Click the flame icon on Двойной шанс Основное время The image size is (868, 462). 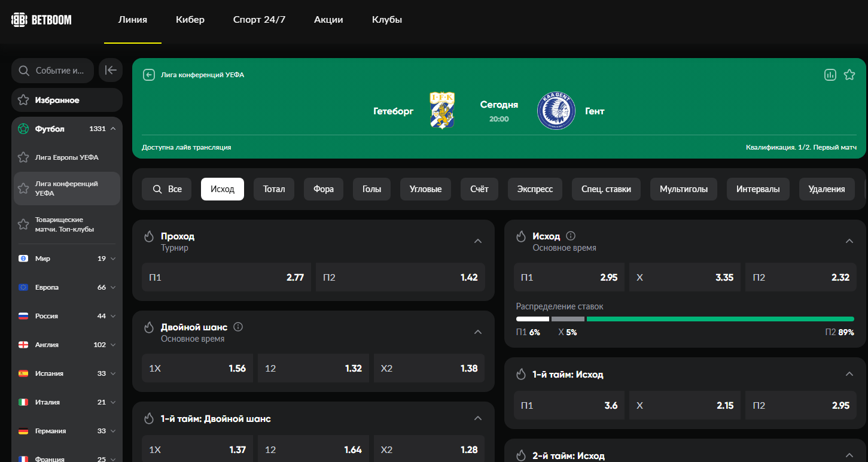149,327
